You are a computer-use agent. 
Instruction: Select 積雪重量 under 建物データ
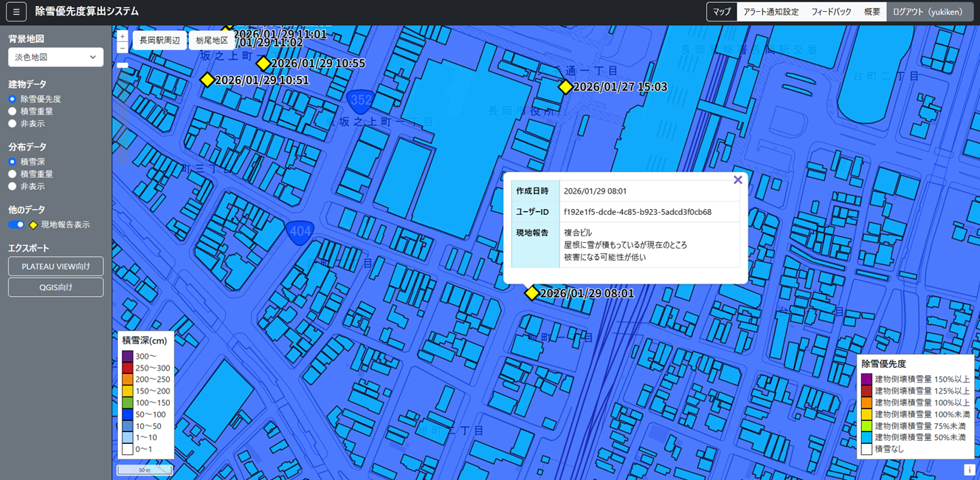pos(13,112)
